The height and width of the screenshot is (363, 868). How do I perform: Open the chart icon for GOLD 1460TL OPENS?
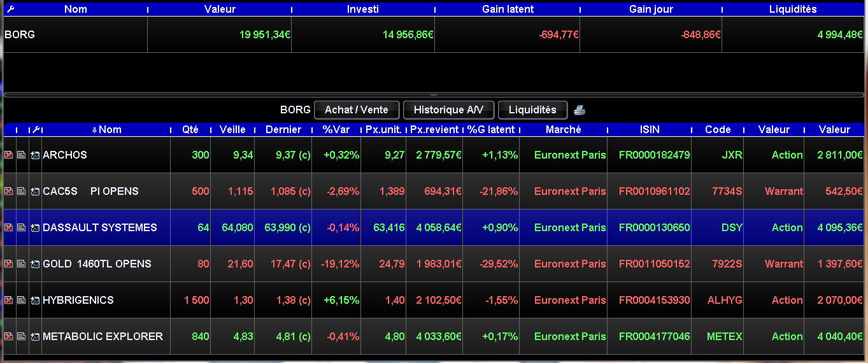(x=35, y=264)
